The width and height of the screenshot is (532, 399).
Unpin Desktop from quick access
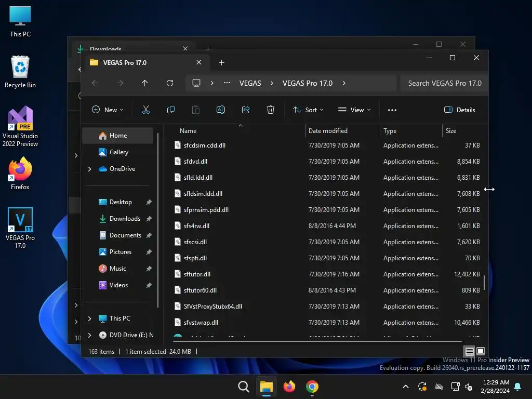[149, 202]
